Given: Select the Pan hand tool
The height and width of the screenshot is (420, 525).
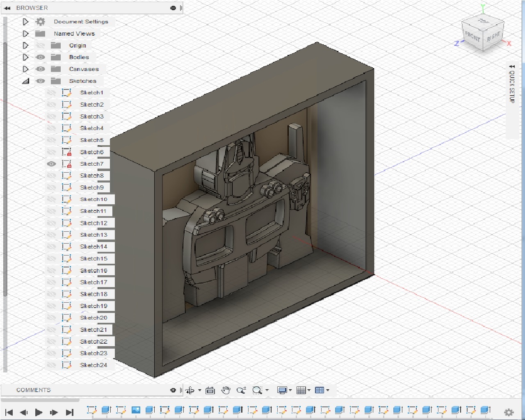Looking at the screenshot, I should pyautogui.click(x=226, y=390).
